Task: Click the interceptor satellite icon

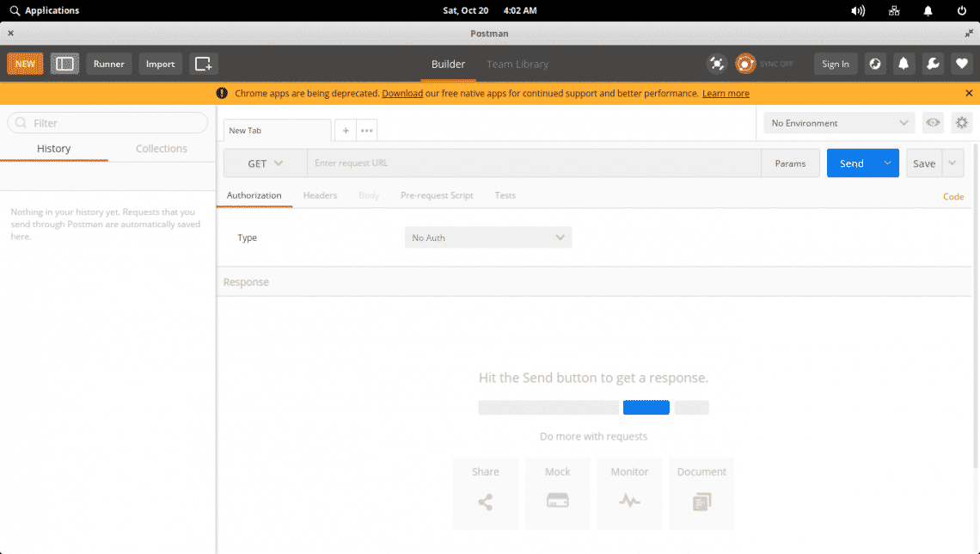Action: click(717, 64)
